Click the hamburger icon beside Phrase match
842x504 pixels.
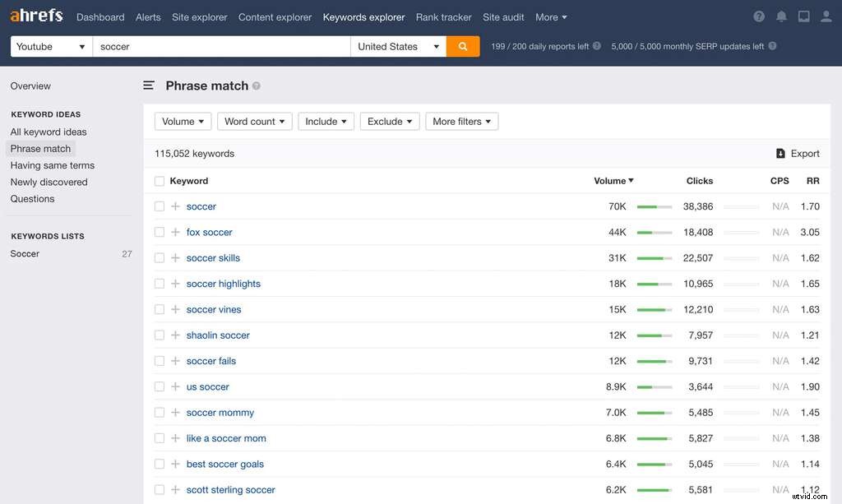[148, 85]
